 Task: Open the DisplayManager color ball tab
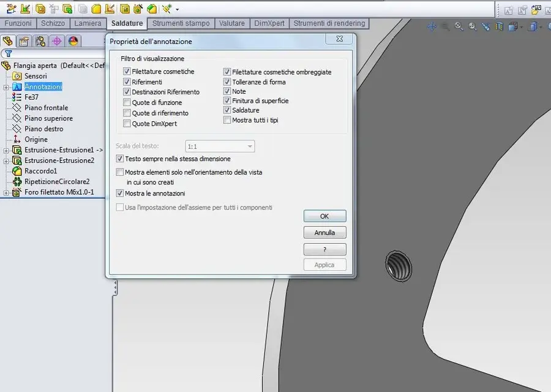[73, 41]
